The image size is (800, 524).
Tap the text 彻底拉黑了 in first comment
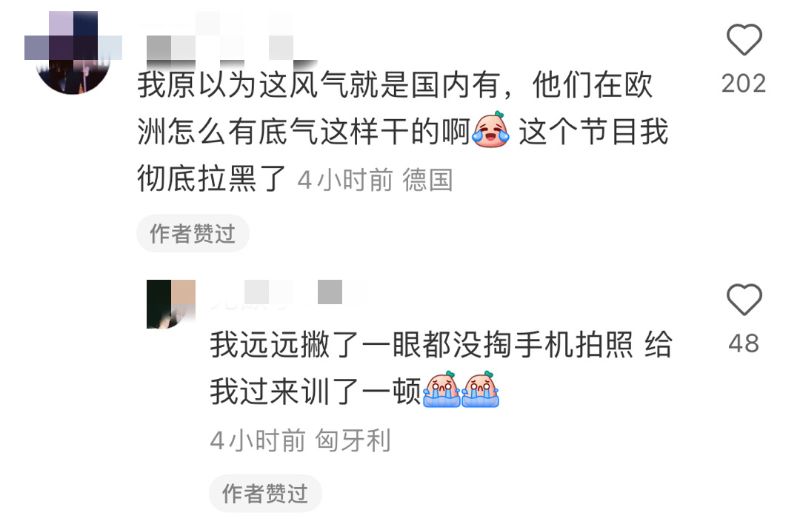pyautogui.click(x=212, y=179)
